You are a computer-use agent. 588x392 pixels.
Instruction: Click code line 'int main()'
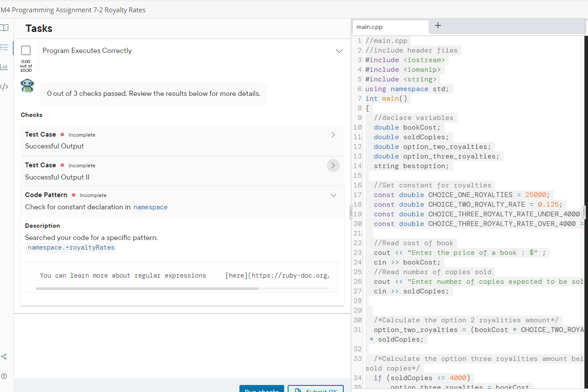386,99
